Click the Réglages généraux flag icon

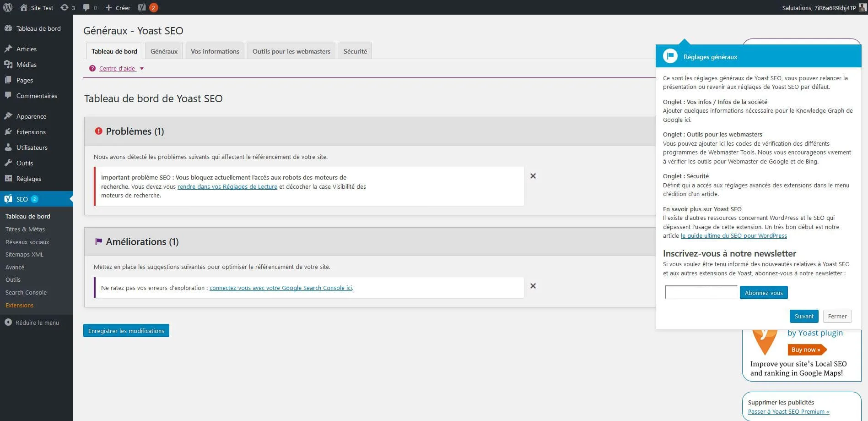pos(670,56)
